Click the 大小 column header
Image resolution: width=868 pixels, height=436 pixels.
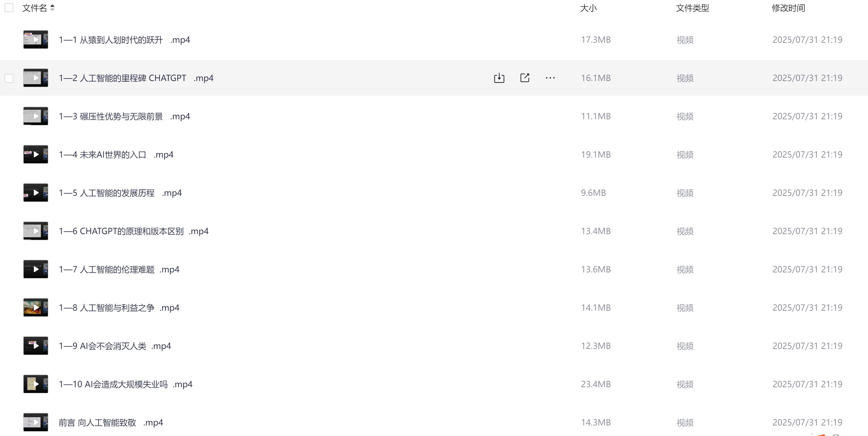pos(588,8)
